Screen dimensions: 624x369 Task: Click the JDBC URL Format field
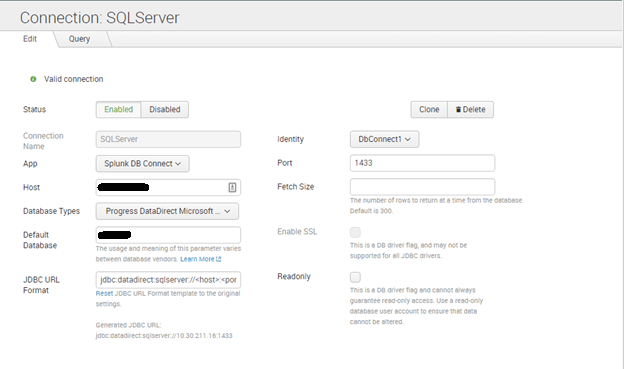click(168, 280)
